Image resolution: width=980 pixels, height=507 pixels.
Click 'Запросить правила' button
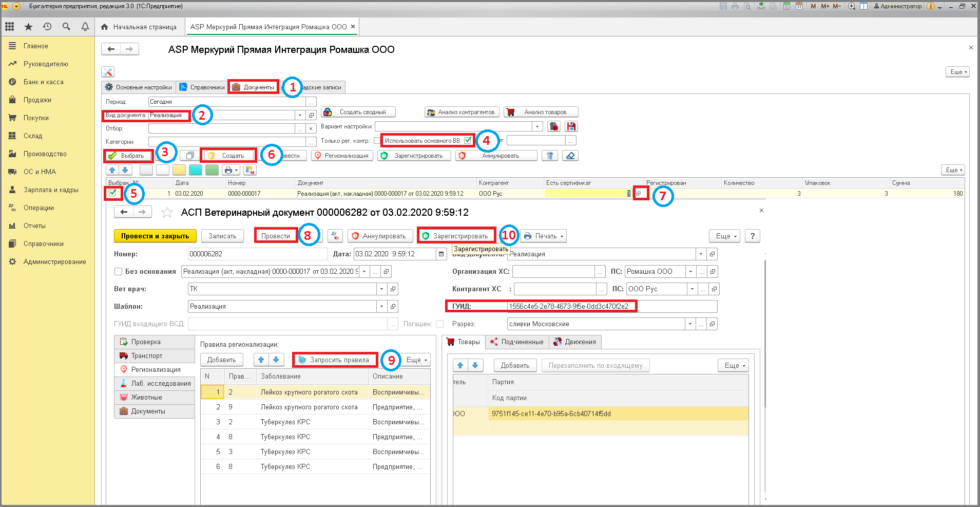[x=334, y=360]
